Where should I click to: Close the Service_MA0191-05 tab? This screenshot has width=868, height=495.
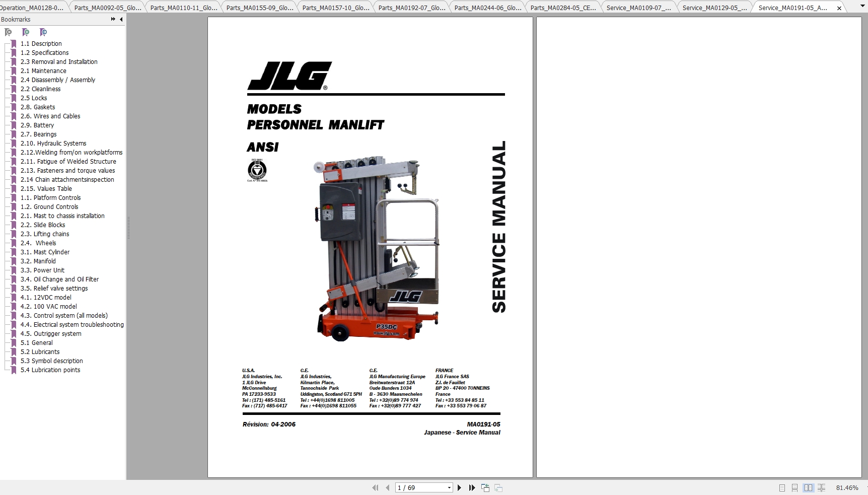tap(839, 8)
